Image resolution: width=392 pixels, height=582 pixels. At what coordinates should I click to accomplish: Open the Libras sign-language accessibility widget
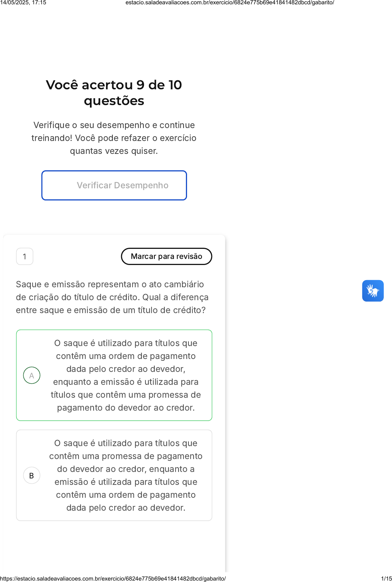pos(373,291)
